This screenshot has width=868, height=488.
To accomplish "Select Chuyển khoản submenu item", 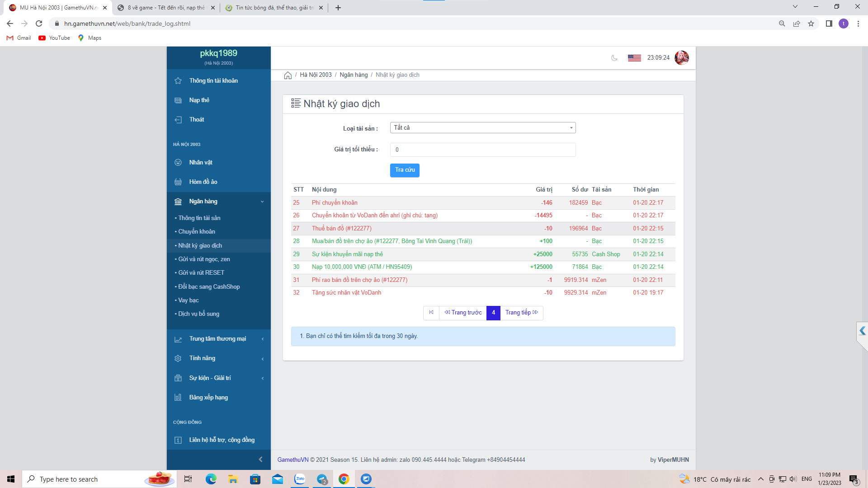I will [x=197, y=232].
